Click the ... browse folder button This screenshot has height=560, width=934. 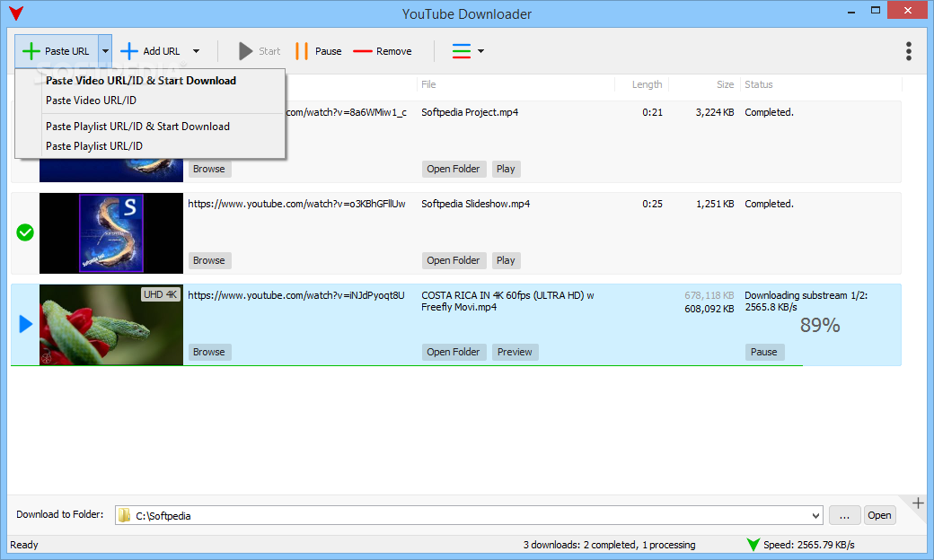coord(844,515)
